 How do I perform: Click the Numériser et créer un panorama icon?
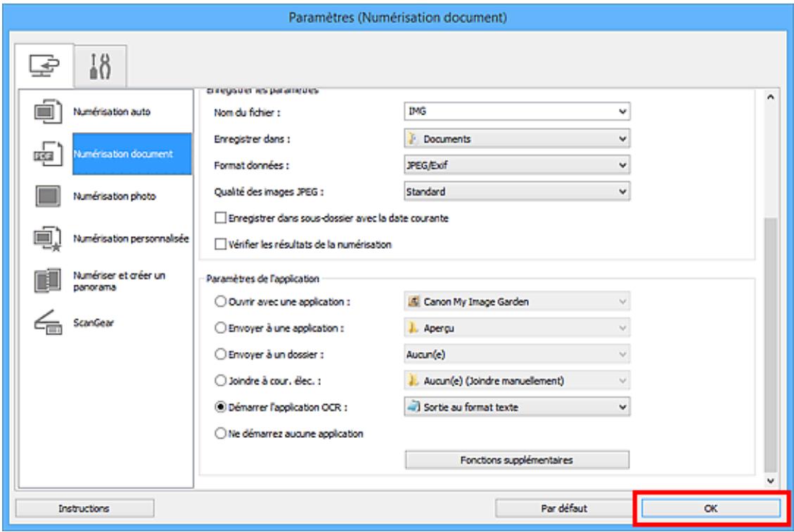(x=42, y=282)
